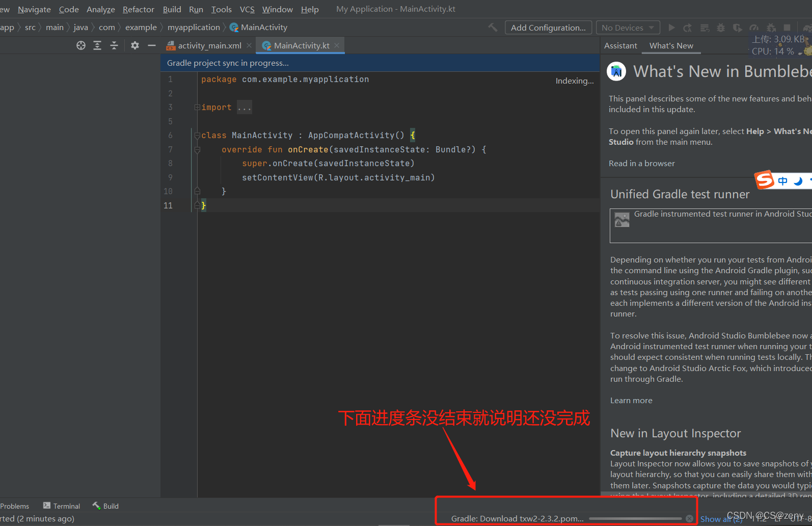The width and height of the screenshot is (812, 526).
Task: Click the Collapse All icon in project pane
Action: click(114, 45)
